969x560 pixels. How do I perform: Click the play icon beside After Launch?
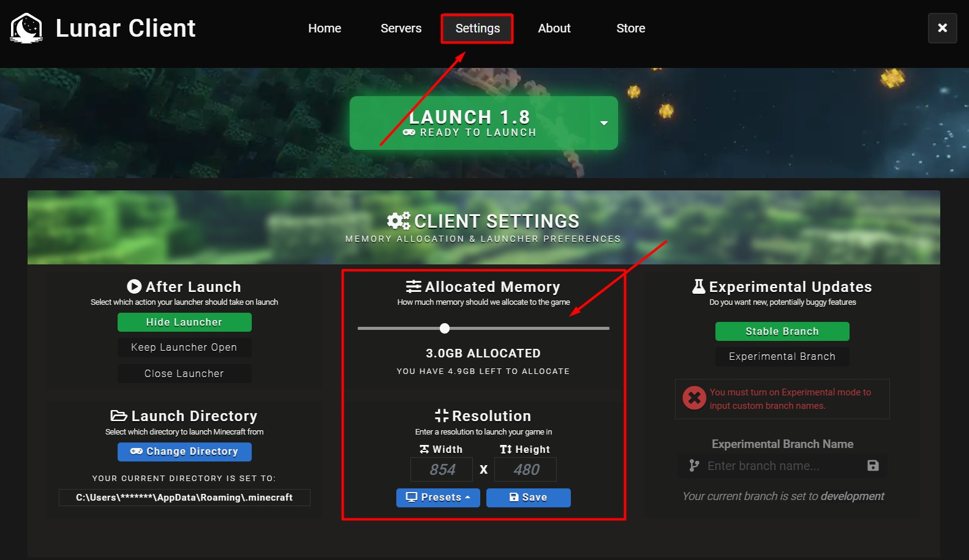pos(134,286)
